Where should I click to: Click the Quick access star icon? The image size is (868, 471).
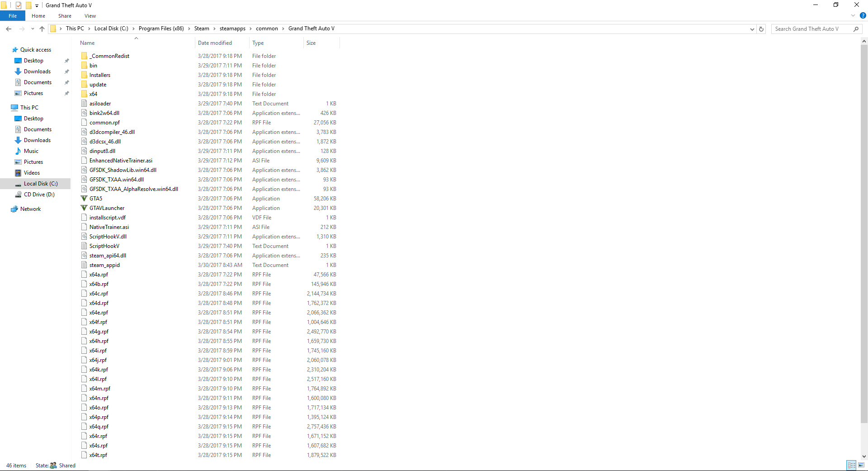click(15, 50)
